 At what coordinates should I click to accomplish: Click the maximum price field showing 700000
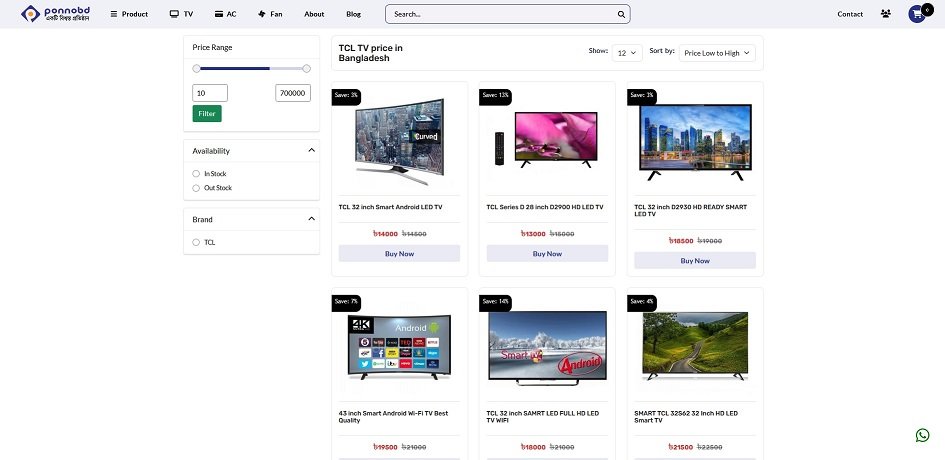pyautogui.click(x=293, y=93)
